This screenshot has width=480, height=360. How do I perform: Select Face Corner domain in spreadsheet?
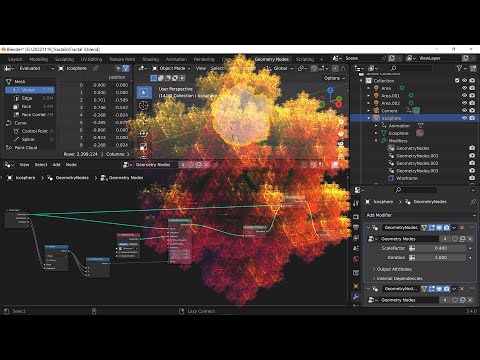(30, 115)
